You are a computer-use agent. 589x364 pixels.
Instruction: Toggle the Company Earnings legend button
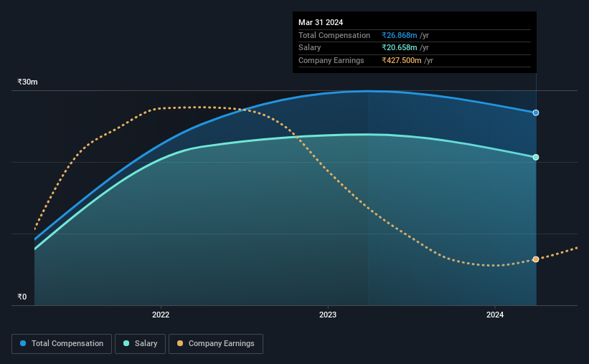tap(216, 344)
